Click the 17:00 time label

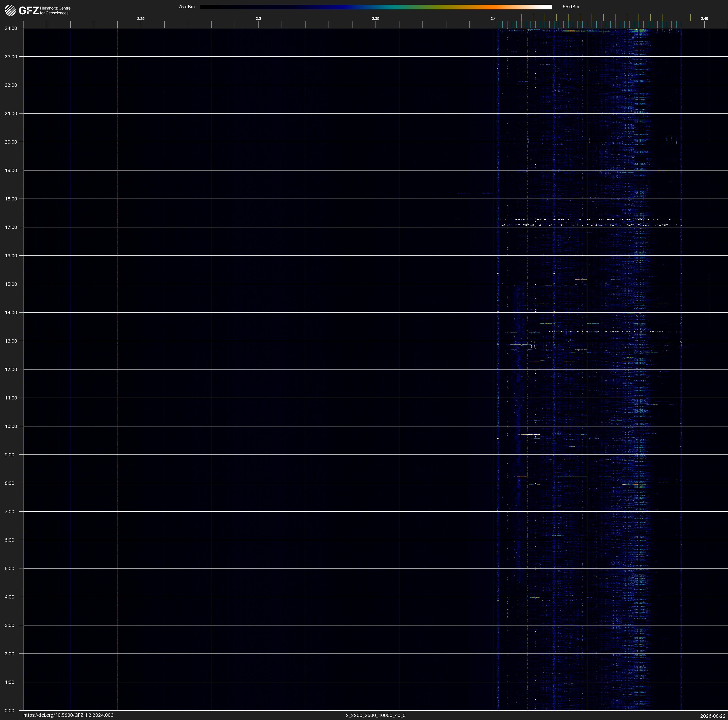pos(11,227)
